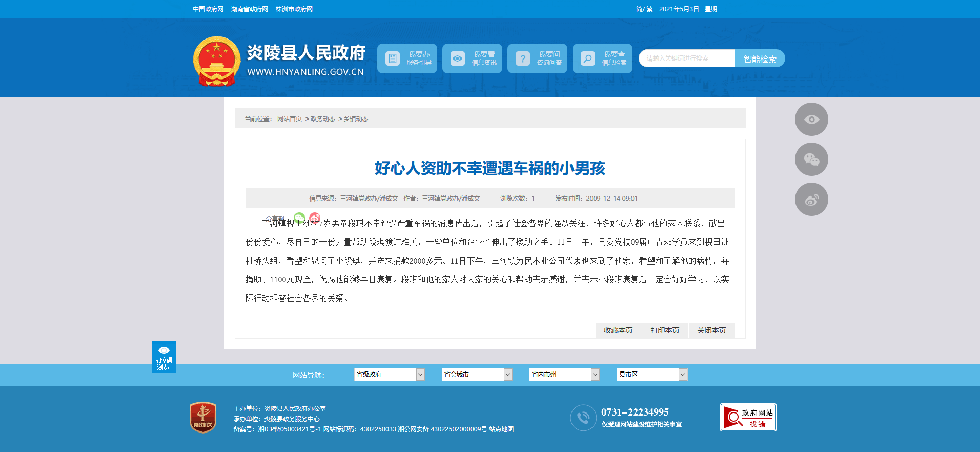
Task: Click the 智能检索 search button
Action: pos(760,59)
